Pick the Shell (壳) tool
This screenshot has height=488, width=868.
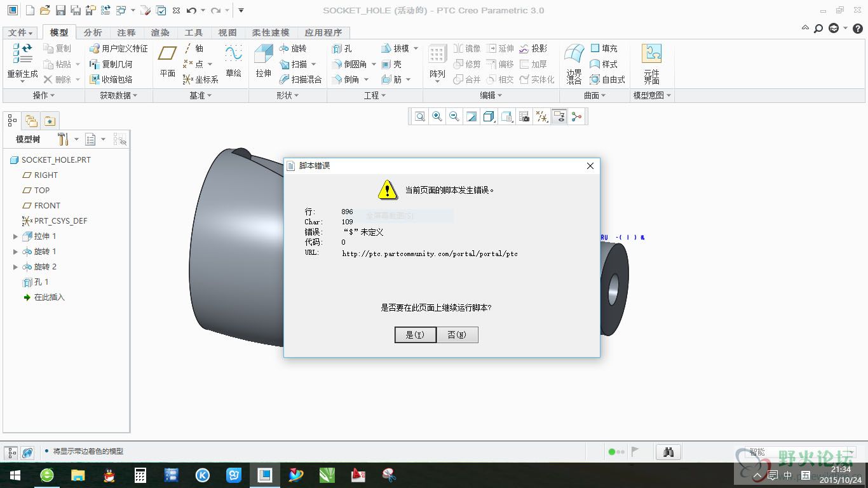tap(391, 64)
